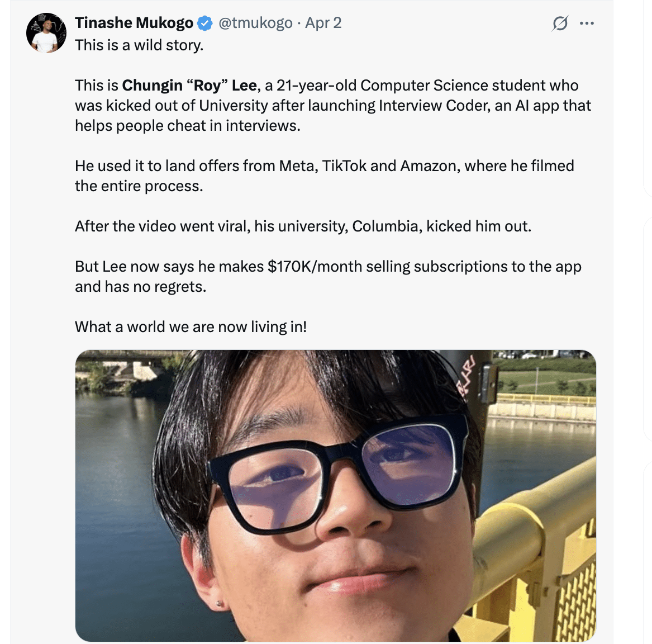The image size is (652, 644).
Task: Click the paragraph mentioning Interview Coder
Action: pos(332,105)
